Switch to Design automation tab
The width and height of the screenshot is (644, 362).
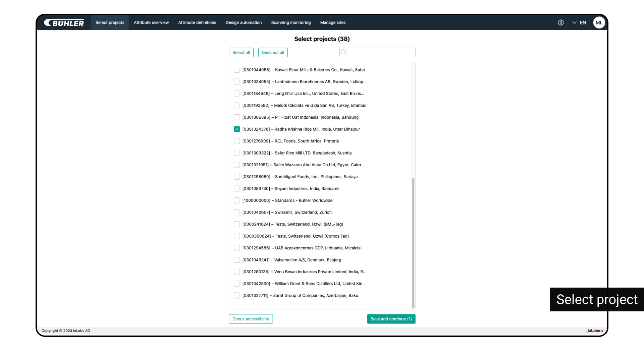click(244, 22)
